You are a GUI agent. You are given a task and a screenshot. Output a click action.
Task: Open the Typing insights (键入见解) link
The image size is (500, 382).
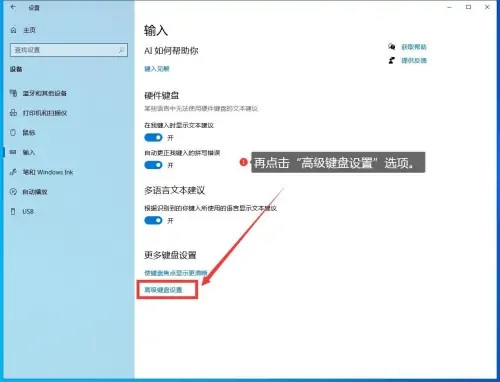pyautogui.click(x=157, y=69)
